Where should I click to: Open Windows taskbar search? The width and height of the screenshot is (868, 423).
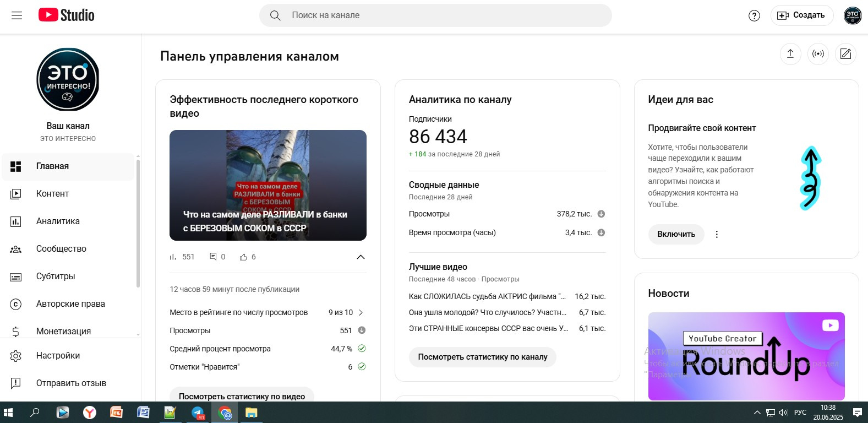coord(35,412)
